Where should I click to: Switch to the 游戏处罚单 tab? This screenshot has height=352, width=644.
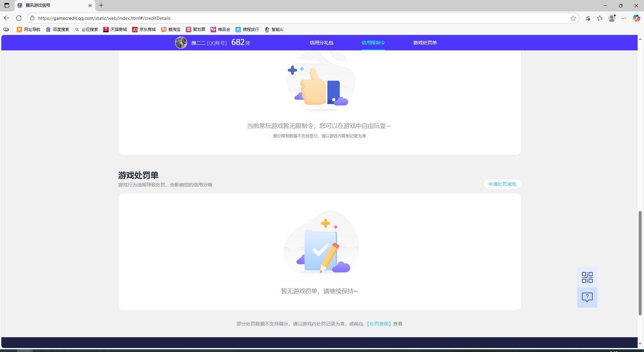(x=425, y=43)
